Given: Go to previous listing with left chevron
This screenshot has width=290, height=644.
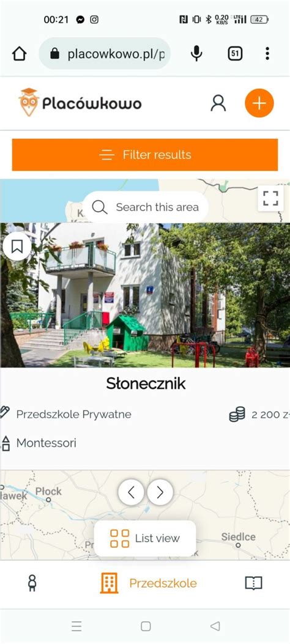Looking at the screenshot, I should tap(131, 492).
